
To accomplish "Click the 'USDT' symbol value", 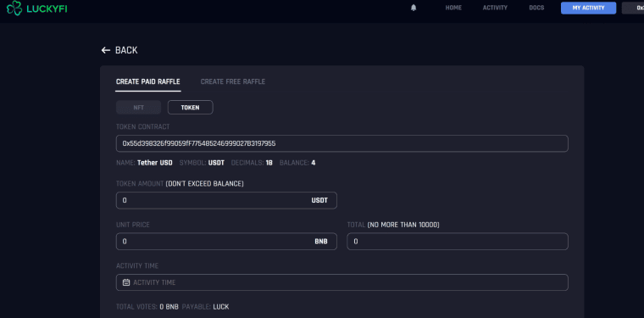I will (x=216, y=163).
